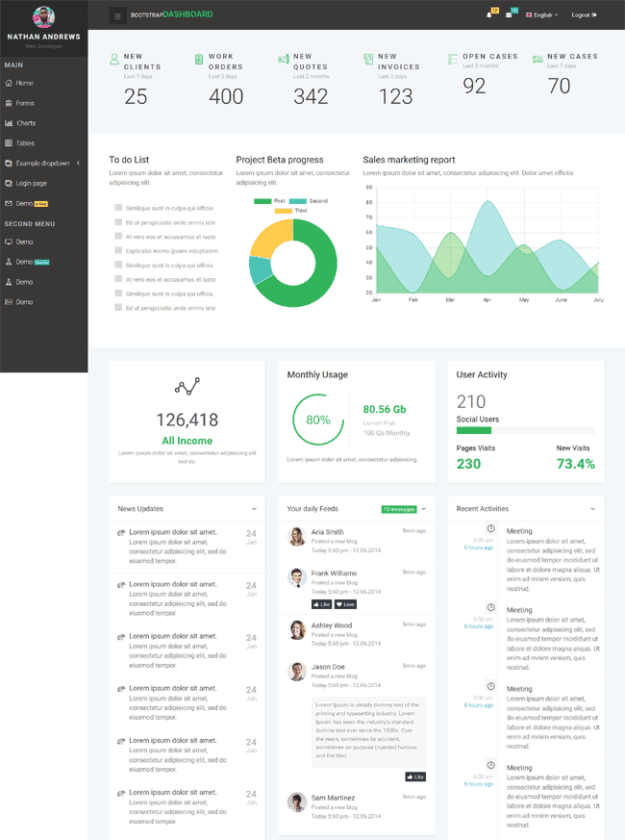Check first 'Similique sunt in culpa' todo
Screen dimensions: 625x840
point(118,207)
